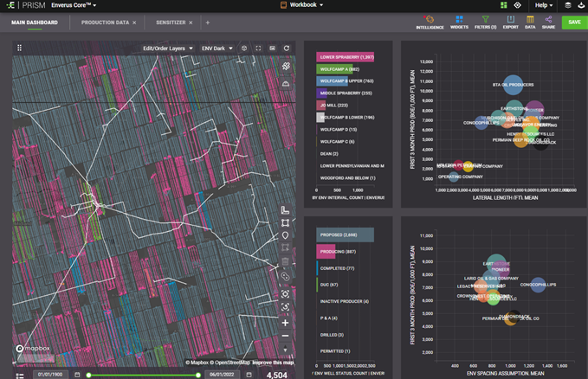
Task: Click the Improve this map link
Action: [273, 363]
